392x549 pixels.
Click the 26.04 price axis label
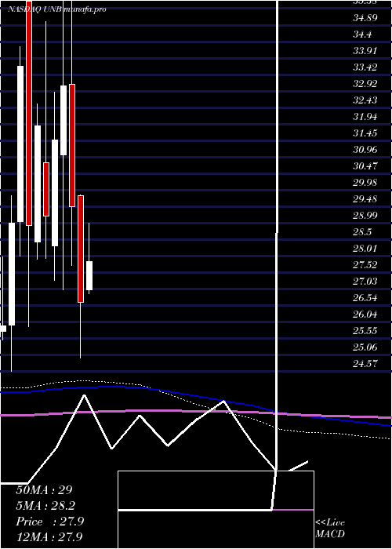pos(365,314)
